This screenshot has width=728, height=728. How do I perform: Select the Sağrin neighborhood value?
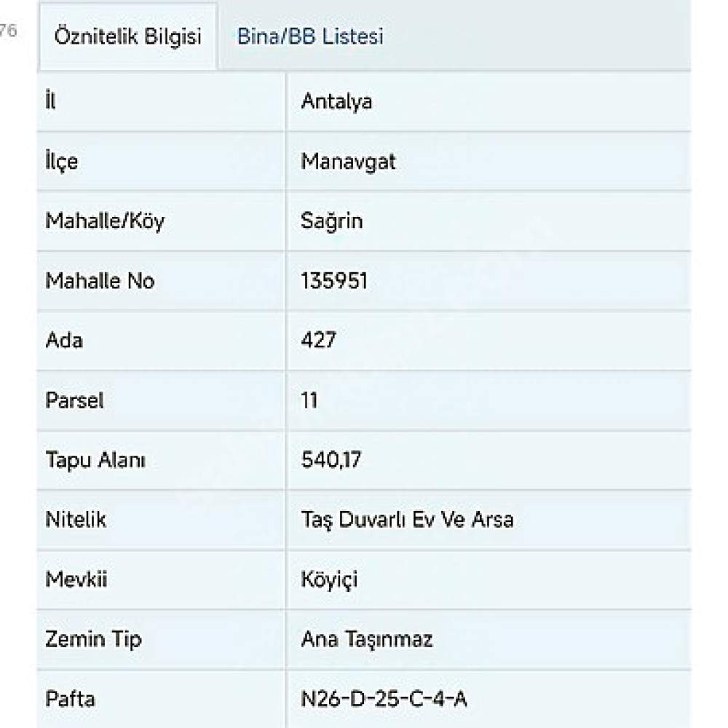click(x=331, y=221)
